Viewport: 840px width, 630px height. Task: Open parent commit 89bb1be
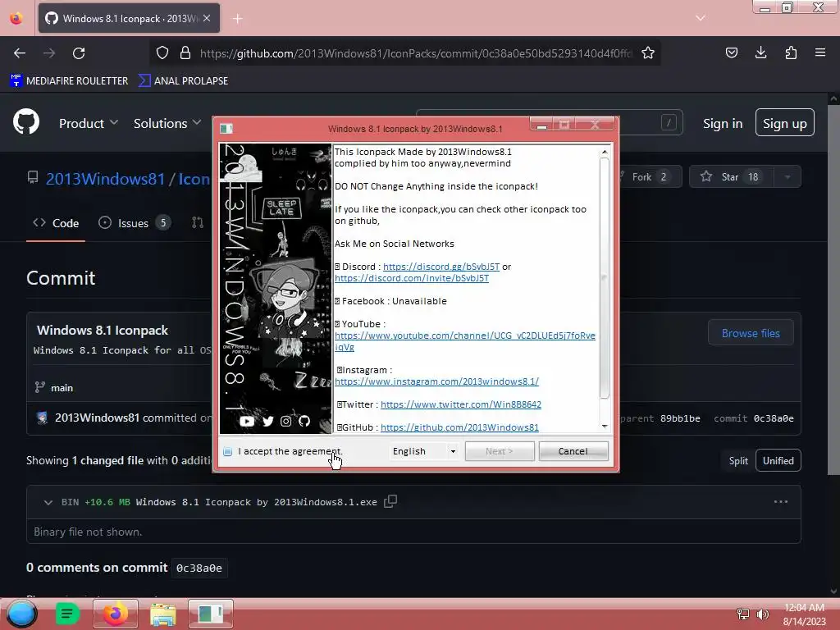tap(680, 418)
